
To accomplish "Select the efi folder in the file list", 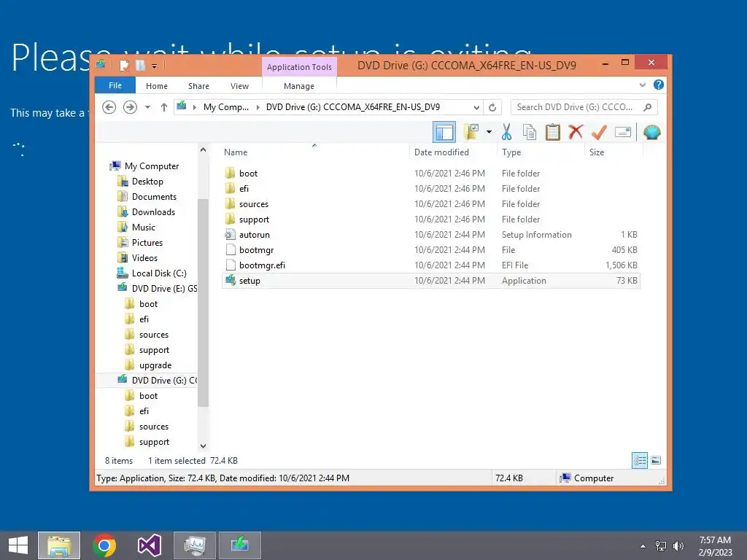I will tap(431, 189).
